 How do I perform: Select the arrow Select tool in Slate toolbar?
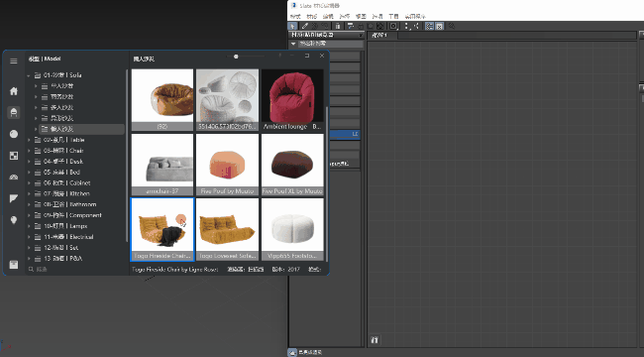tap(292, 26)
